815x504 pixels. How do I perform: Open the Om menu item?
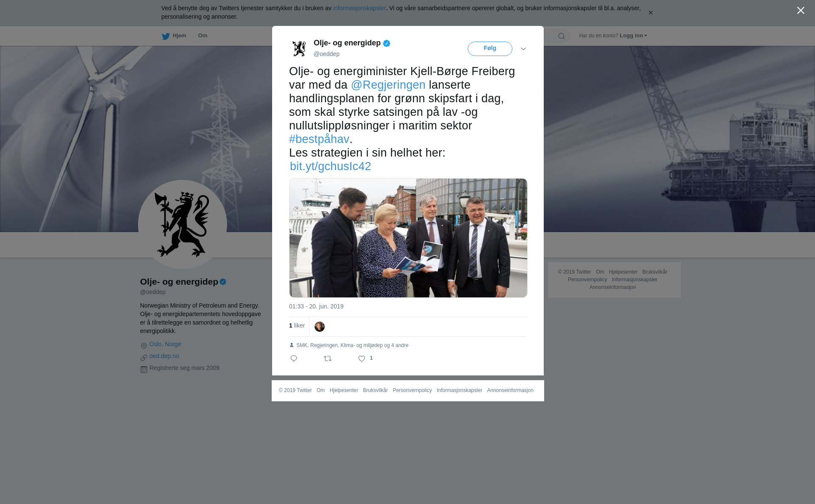(203, 36)
